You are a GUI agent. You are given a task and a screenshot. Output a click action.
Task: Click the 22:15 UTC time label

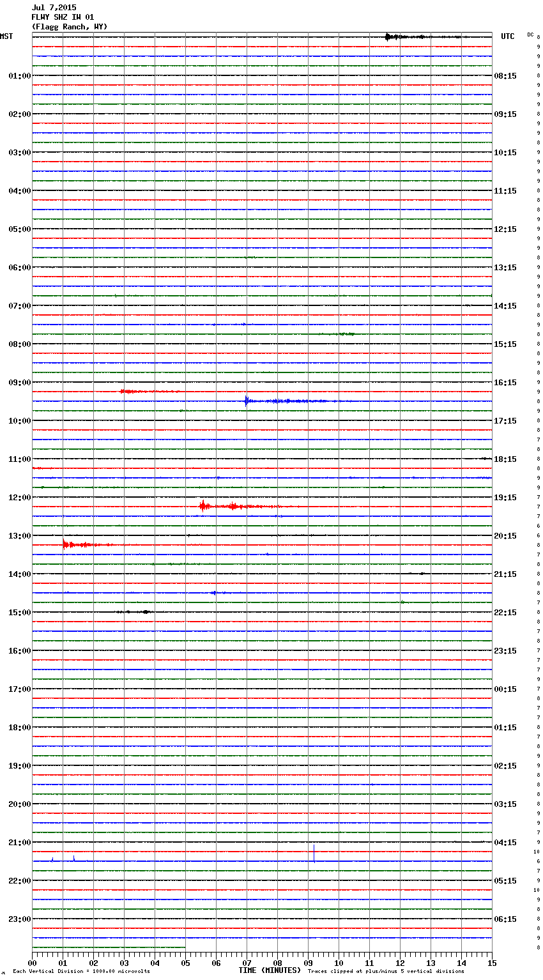click(x=505, y=613)
